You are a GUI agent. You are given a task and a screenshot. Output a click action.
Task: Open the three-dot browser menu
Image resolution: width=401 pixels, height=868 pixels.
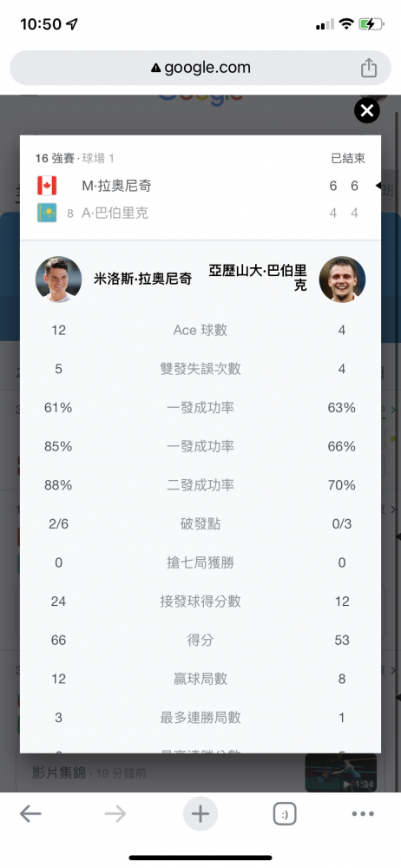pos(363,814)
